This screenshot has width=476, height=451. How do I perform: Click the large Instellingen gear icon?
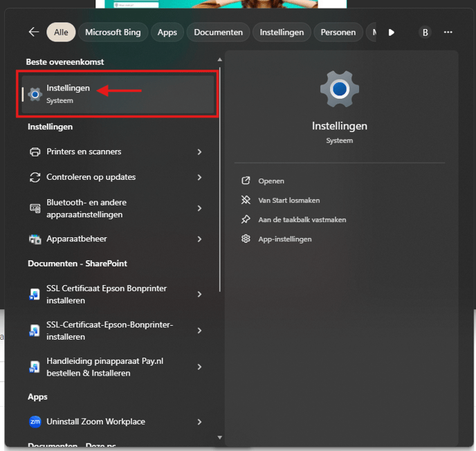[339, 89]
